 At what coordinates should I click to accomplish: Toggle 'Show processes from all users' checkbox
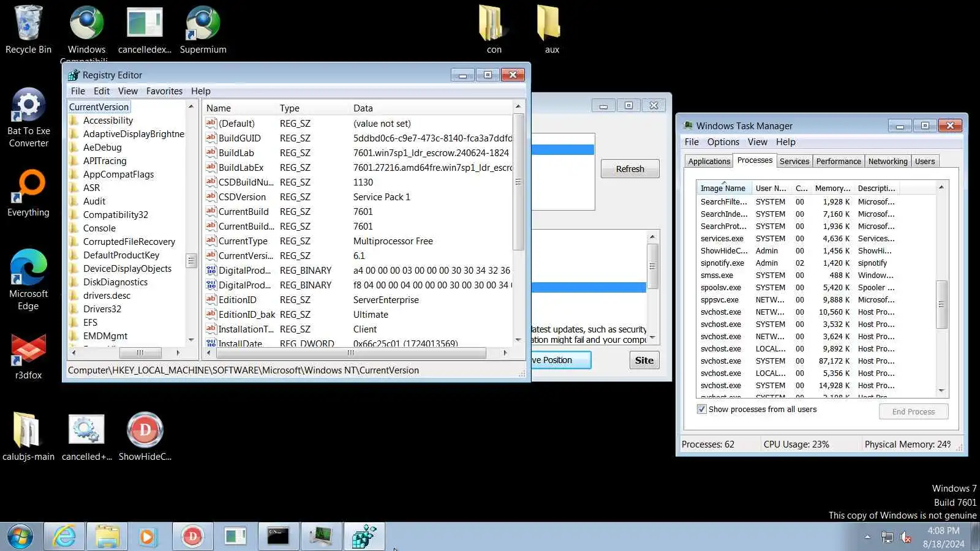(702, 409)
